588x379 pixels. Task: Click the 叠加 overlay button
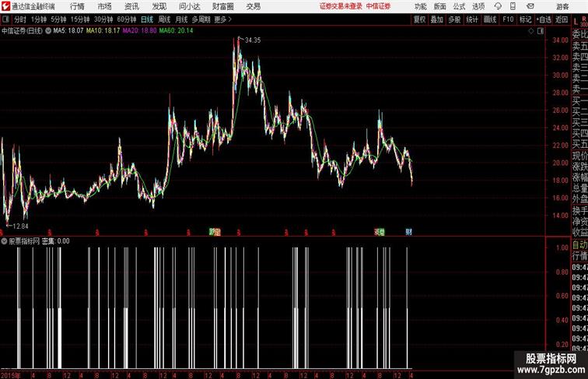tap(437, 19)
